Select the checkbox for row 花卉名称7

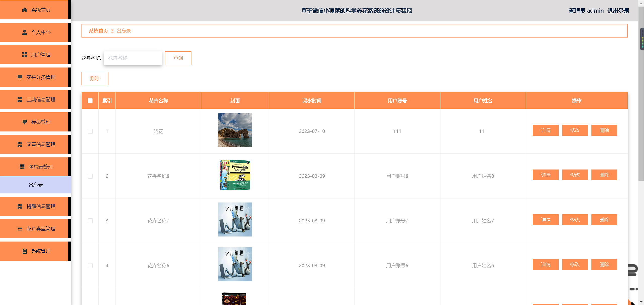click(90, 221)
